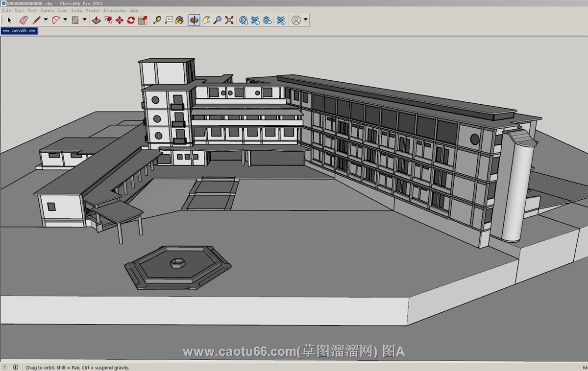Open the Extensions menu
The image size is (588, 371).
114,10
